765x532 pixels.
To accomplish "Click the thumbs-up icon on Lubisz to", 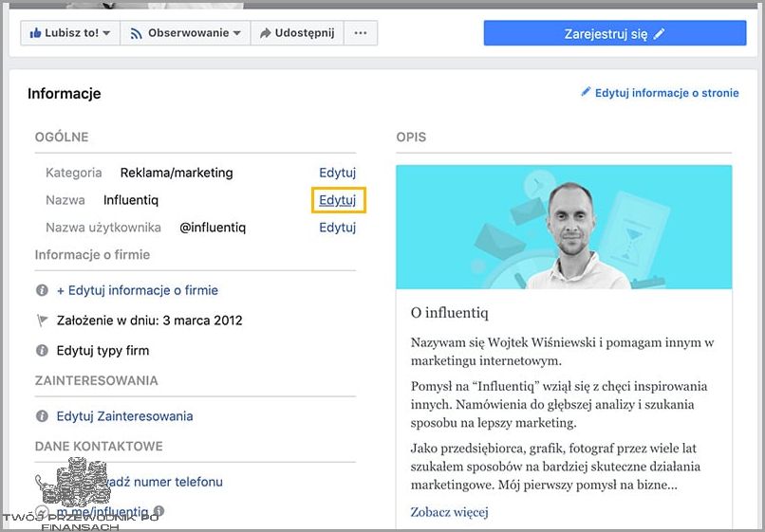I will click(x=34, y=33).
